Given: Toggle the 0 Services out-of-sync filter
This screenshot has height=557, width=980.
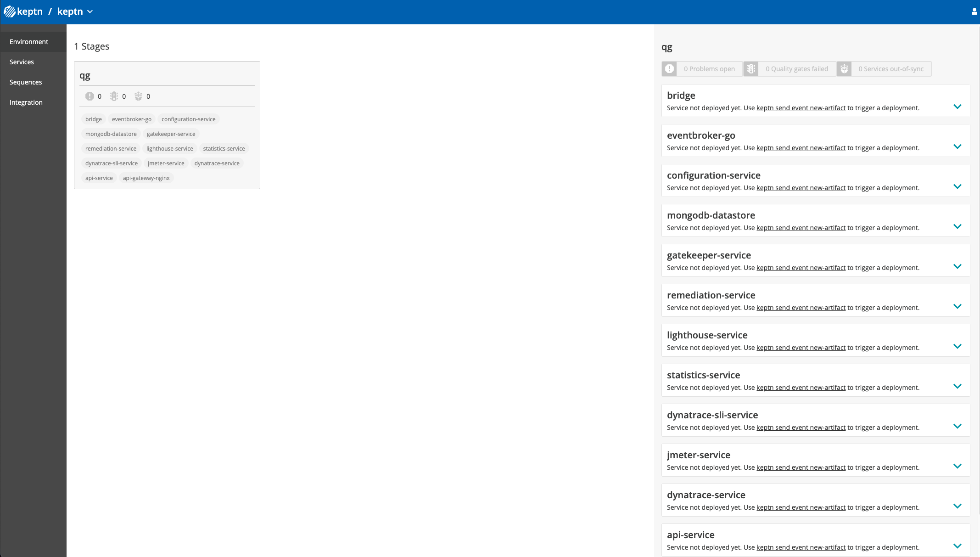Looking at the screenshot, I should point(890,69).
